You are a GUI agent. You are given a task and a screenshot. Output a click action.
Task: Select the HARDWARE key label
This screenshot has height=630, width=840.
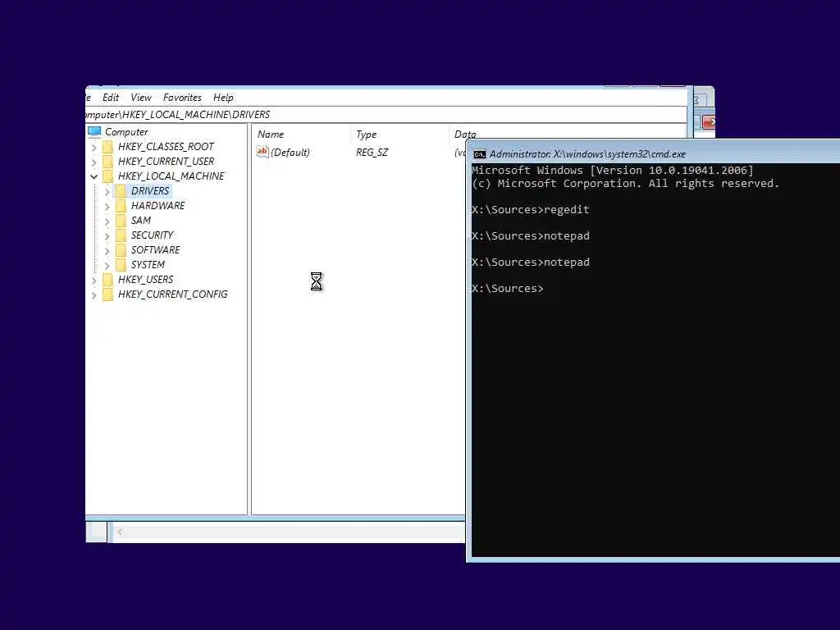(x=157, y=206)
